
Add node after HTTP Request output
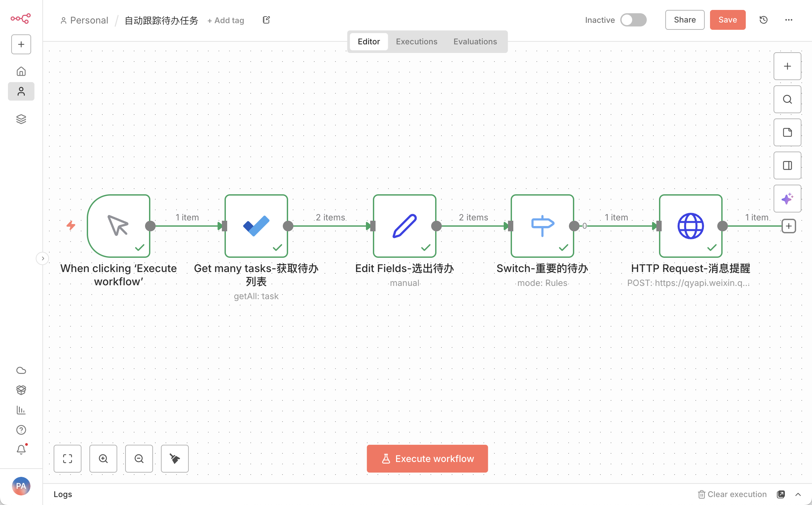point(788,226)
